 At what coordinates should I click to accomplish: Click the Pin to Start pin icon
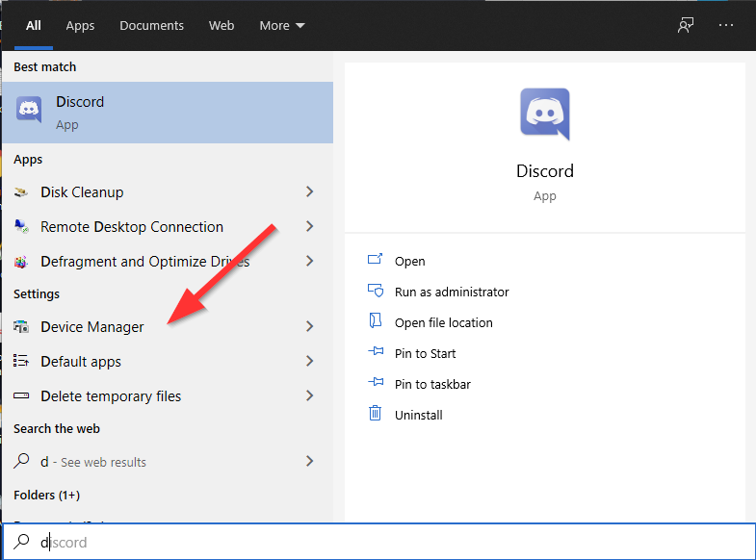pos(376,352)
